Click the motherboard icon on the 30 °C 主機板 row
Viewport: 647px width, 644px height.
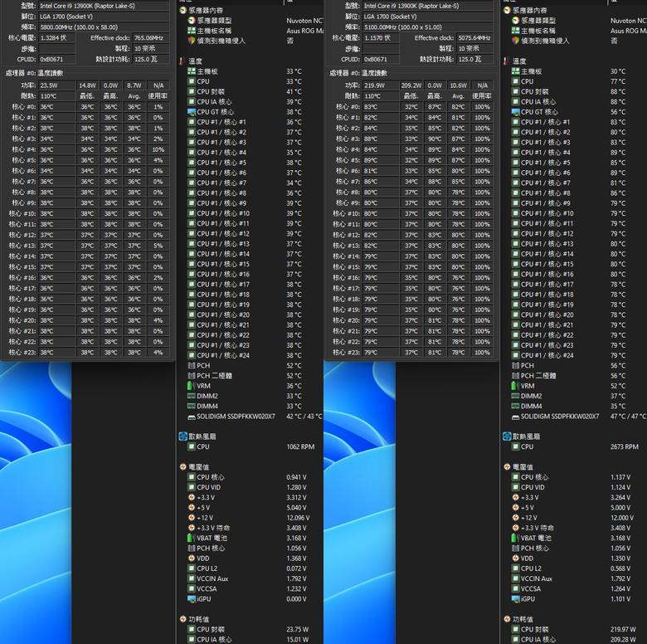pos(515,71)
